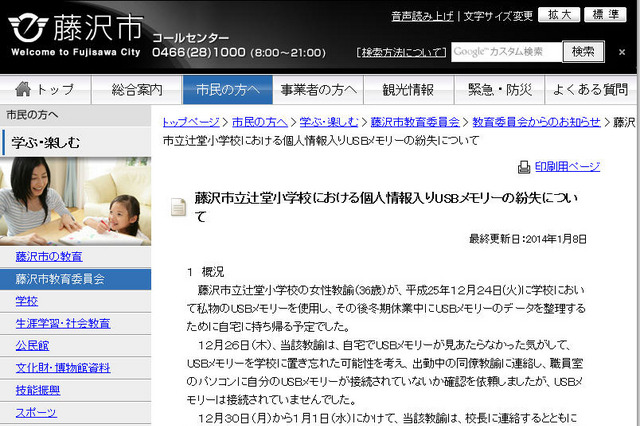Image resolution: width=640 pixels, height=426 pixels.
Task: Click the Google custom search field
Action: coord(507,52)
